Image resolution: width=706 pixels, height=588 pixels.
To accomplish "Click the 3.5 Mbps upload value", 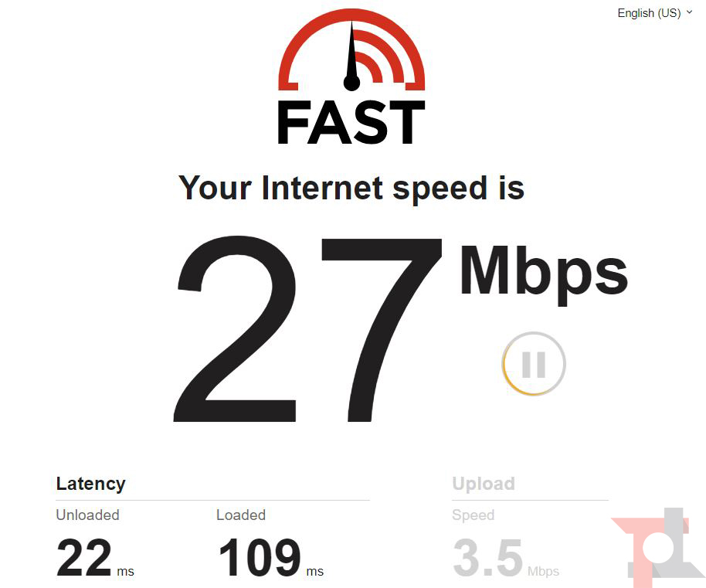I will click(506, 557).
